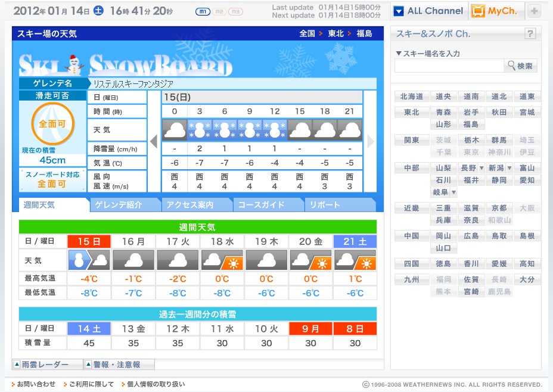Open the コースガイド tab
The height and width of the screenshot is (392, 553).
click(268, 205)
